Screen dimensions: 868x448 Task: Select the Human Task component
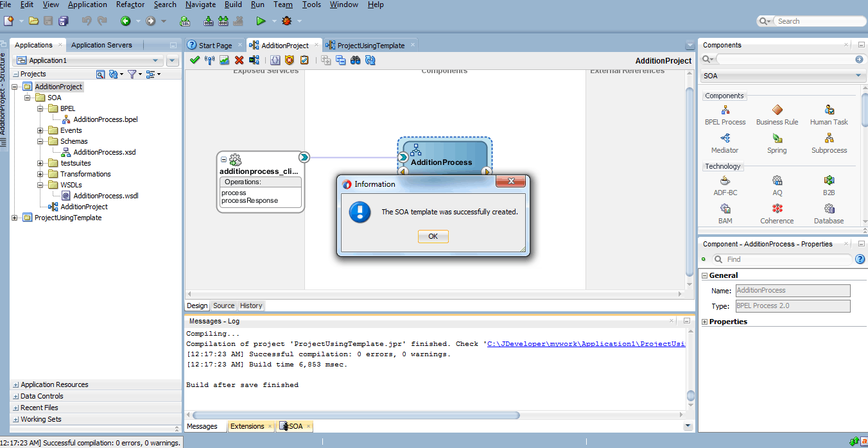coord(829,116)
